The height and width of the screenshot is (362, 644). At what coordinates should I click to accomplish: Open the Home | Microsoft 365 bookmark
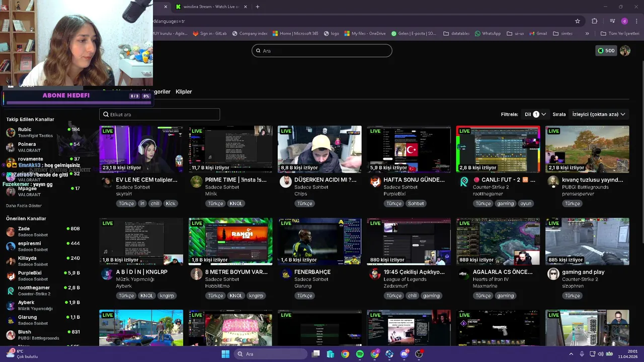point(296,34)
